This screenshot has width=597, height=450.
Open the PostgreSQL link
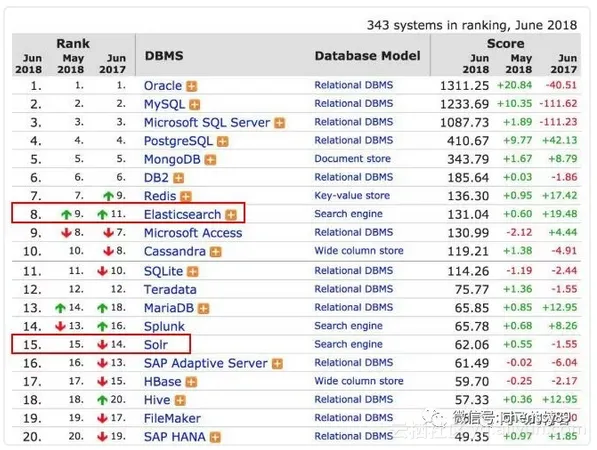[178, 141]
